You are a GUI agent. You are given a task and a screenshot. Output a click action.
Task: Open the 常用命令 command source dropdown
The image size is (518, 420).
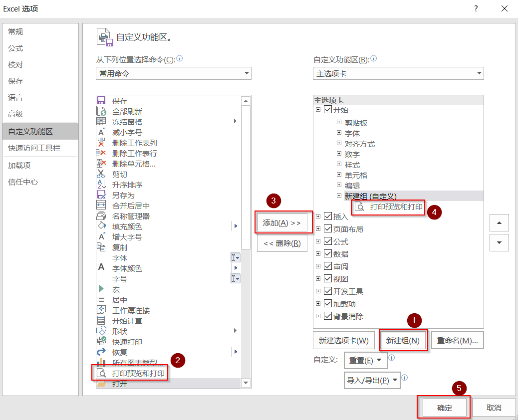click(x=174, y=73)
